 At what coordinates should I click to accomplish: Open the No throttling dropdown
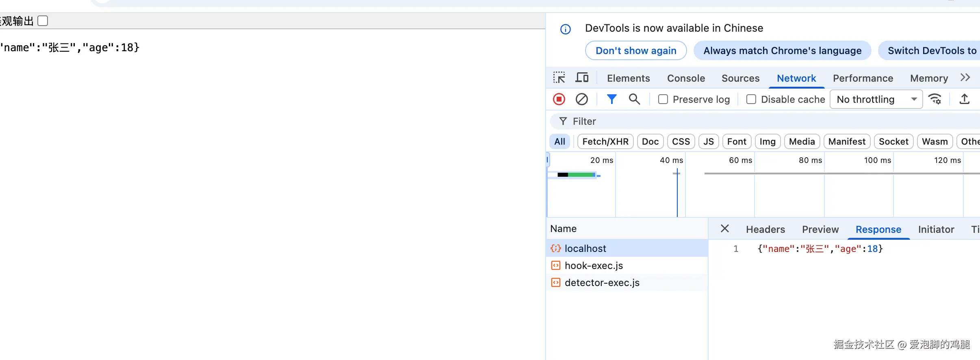tap(876, 100)
